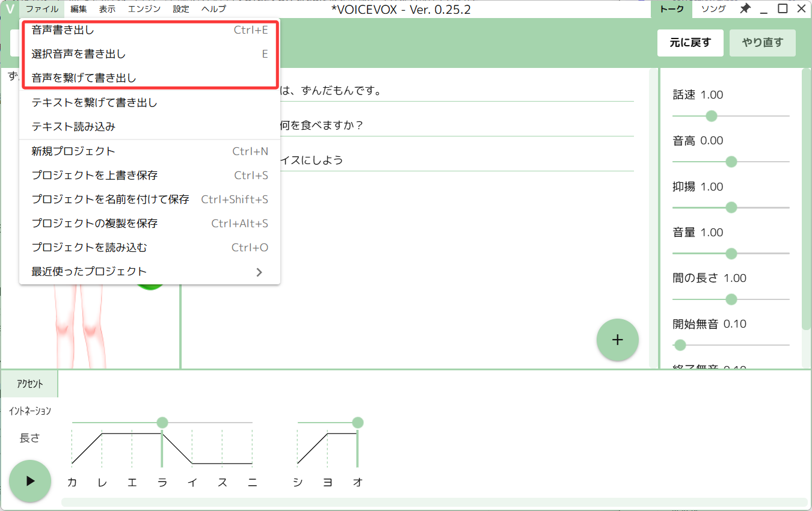Viewport: 812px width, 511px height.
Task: Click the text line ending with 何を食べますか？
Action: 457,126
